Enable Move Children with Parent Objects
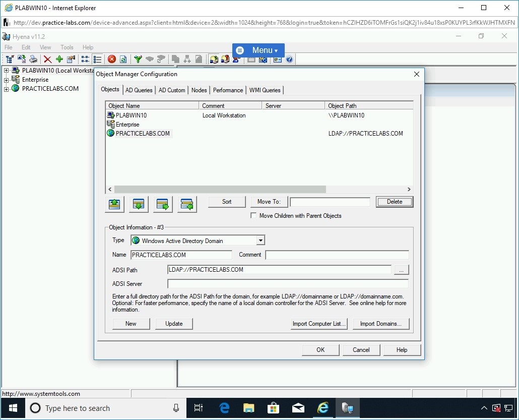The height and width of the screenshot is (420, 519). point(253,216)
